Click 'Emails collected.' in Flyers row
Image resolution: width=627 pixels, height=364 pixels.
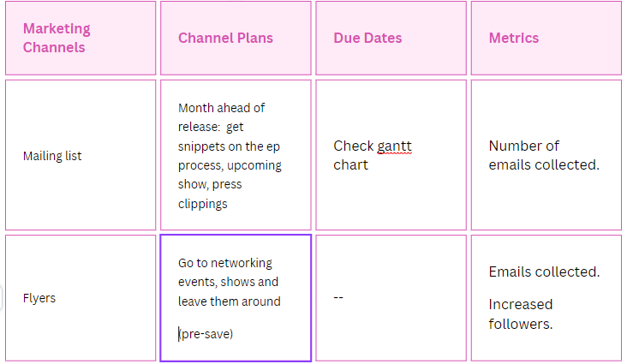[x=544, y=272]
